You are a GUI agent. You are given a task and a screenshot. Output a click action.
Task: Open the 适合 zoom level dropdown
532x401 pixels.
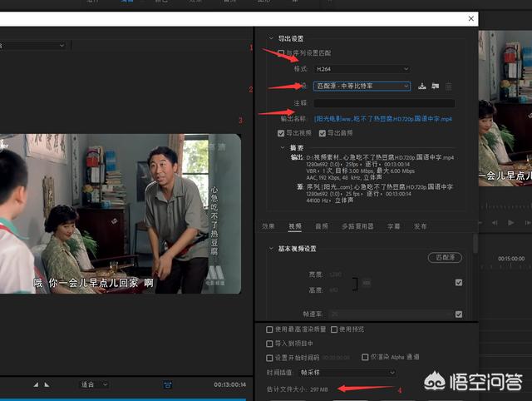(94, 384)
